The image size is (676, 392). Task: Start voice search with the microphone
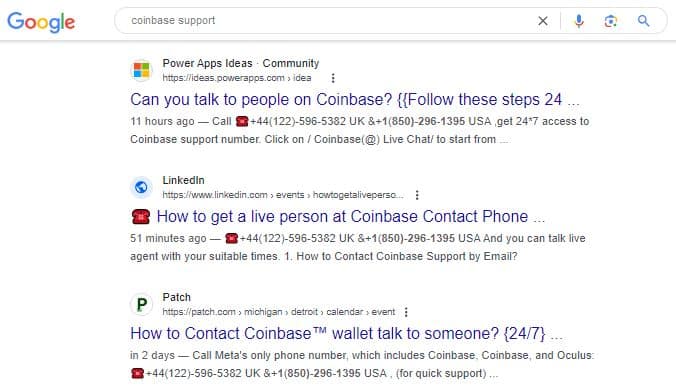pyautogui.click(x=579, y=21)
